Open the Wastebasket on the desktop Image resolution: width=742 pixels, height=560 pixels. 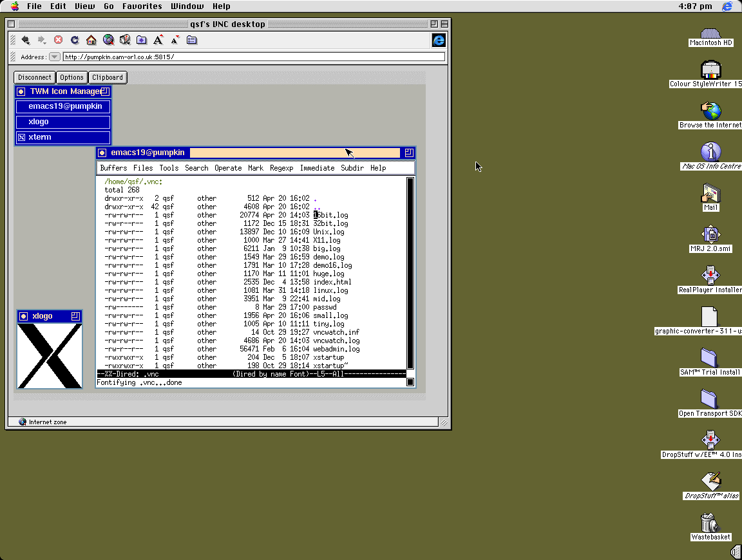tap(709, 521)
